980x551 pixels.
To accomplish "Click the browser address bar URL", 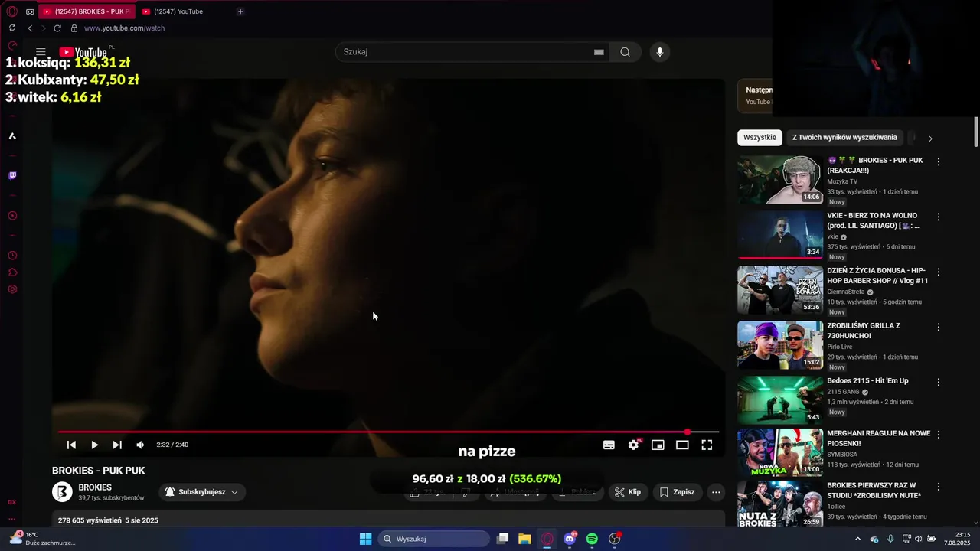I will (x=124, y=28).
